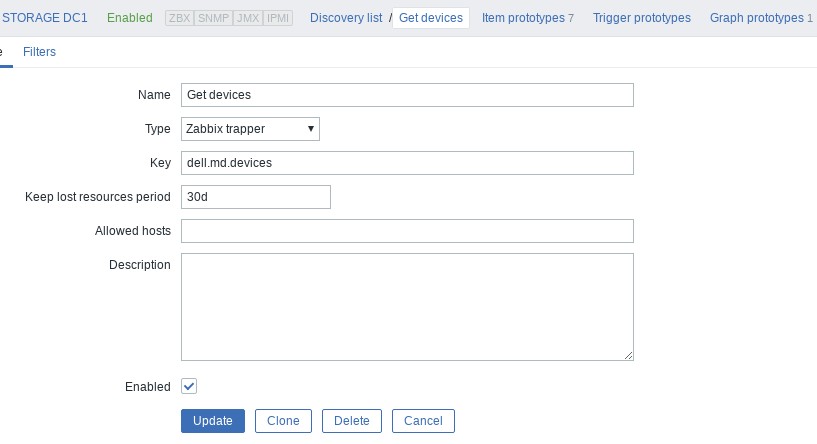Go to Trigger prototypes
This screenshot has height=444, width=817.
(x=641, y=18)
